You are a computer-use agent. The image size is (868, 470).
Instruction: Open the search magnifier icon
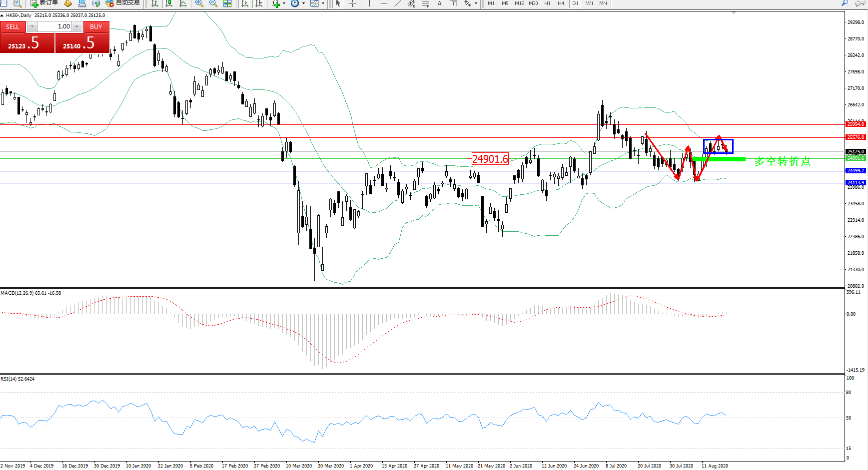point(845,3)
